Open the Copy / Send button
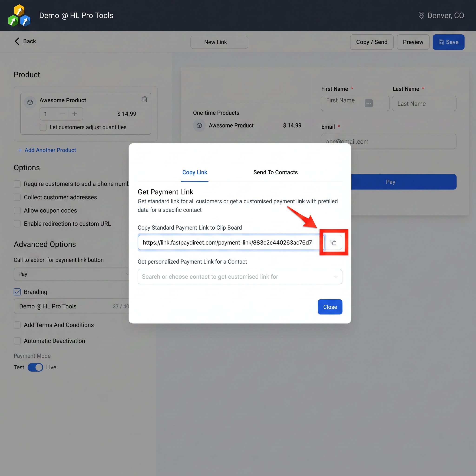 [x=372, y=42]
